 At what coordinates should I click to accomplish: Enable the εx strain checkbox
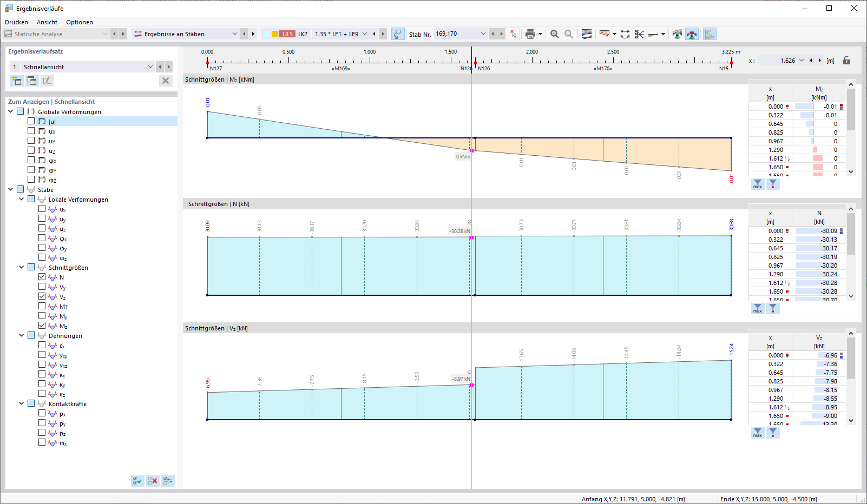pyautogui.click(x=42, y=345)
